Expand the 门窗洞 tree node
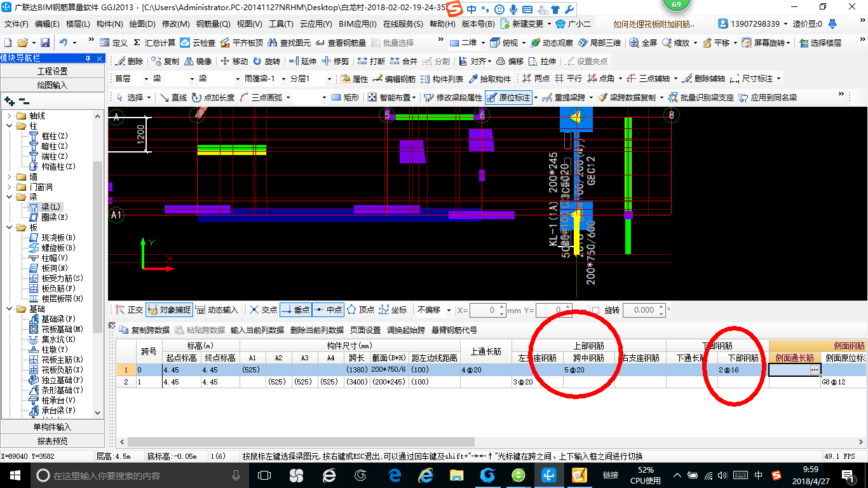Viewport: 868px width, 488px height. pos(10,187)
